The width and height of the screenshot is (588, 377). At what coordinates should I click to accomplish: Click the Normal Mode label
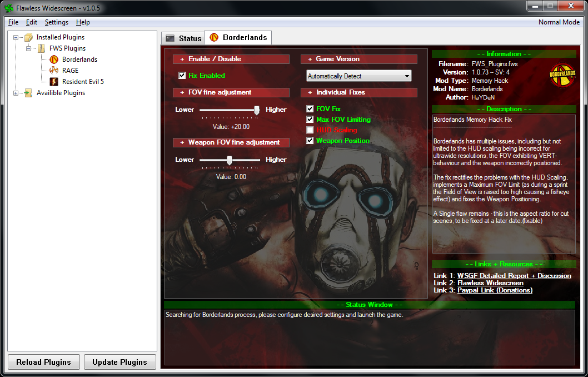click(559, 22)
